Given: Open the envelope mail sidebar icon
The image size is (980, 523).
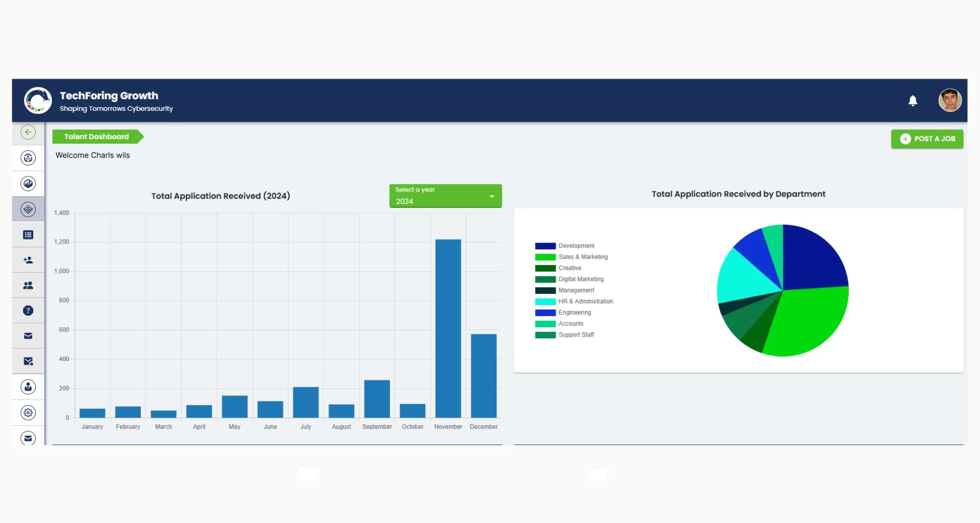Looking at the screenshot, I should (x=28, y=336).
